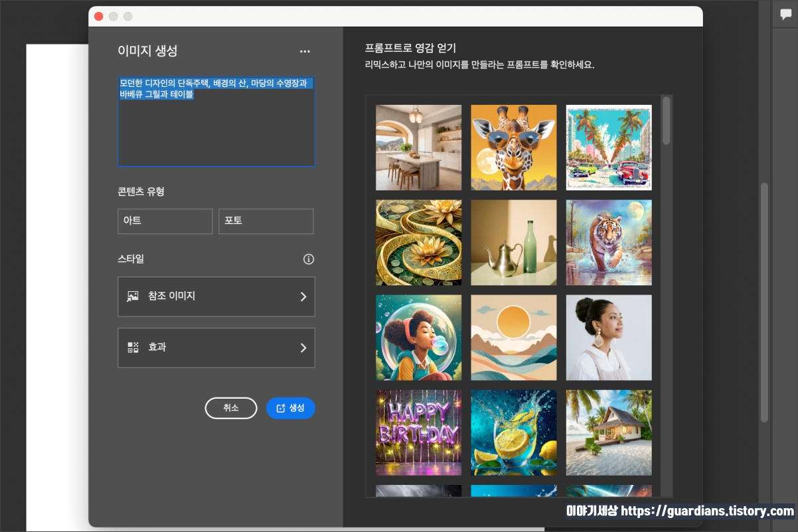Open the comments panel icon
Screen dimensions: 798x532
[x=785, y=15]
